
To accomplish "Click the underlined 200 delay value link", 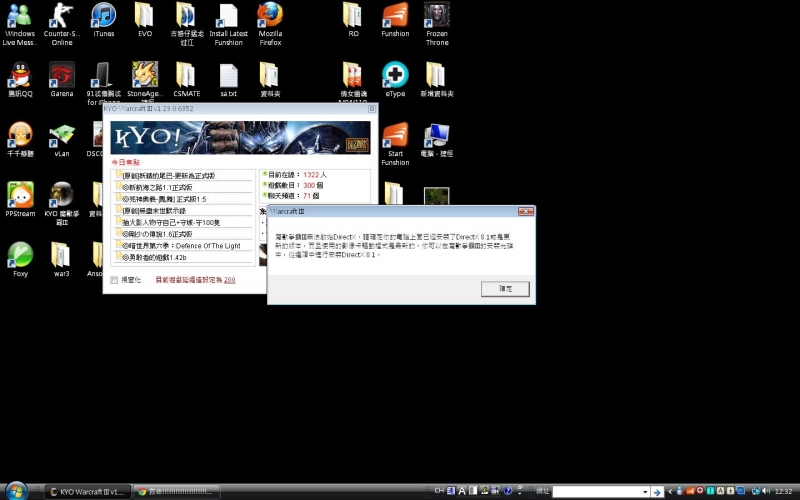I will (x=230, y=280).
